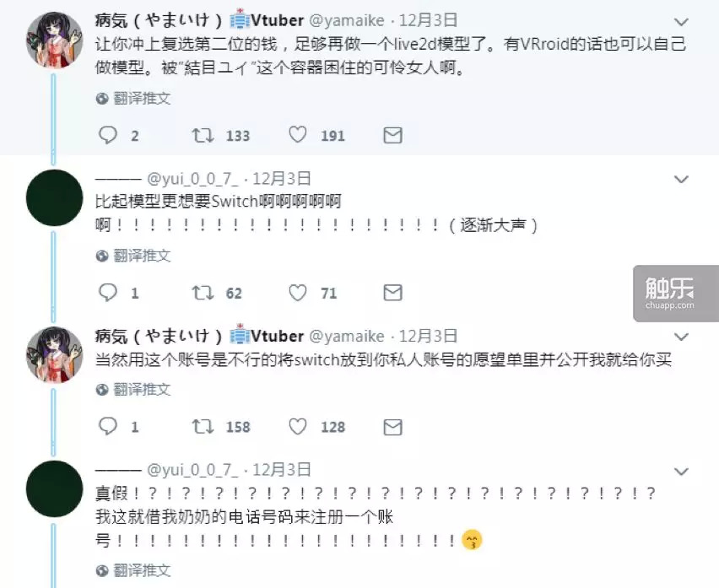Screen dimensions: 719x588
Task: Open yamaike avatar on first tweet
Action: coord(54,40)
